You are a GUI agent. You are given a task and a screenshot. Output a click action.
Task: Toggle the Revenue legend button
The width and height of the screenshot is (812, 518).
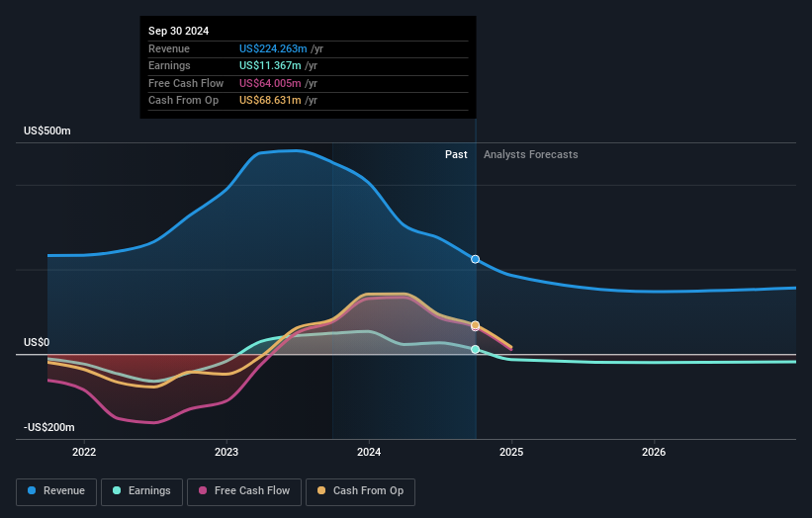56,491
